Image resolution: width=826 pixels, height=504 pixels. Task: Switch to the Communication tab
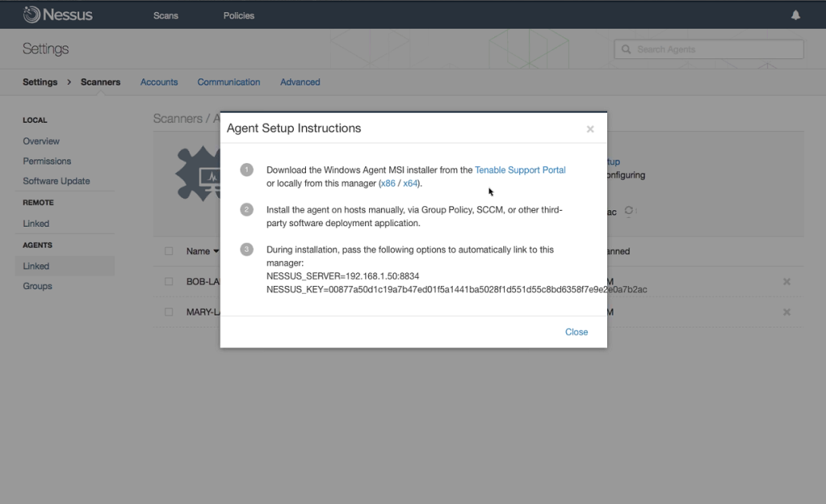click(x=228, y=82)
